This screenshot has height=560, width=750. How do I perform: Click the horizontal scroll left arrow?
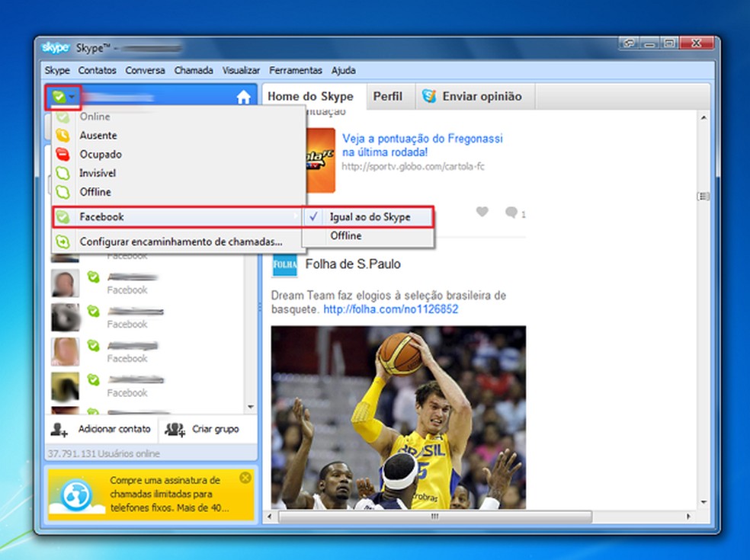coord(269,517)
